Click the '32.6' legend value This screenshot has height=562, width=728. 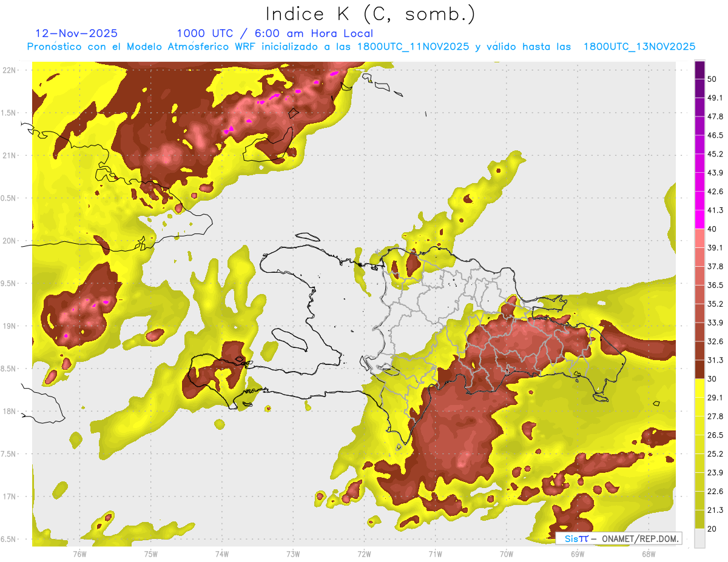[x=715, y=341]
